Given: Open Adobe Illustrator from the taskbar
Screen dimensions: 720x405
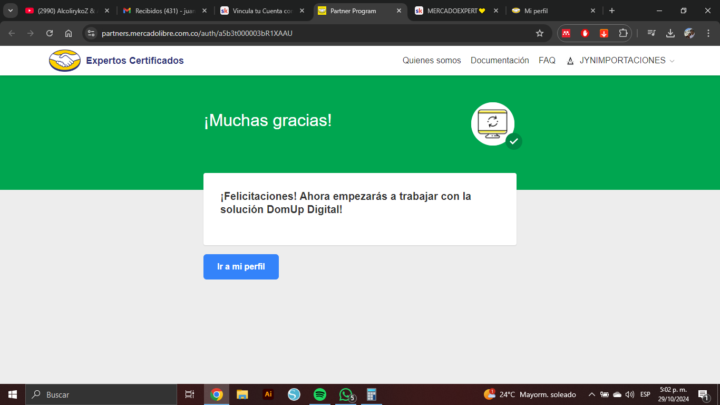Looking at the screenshot, I should click(268, 394).
